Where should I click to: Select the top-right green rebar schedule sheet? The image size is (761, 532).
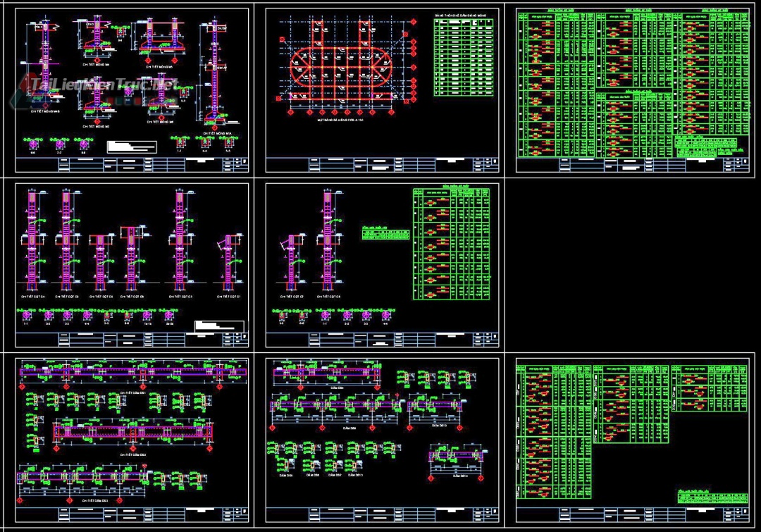coord(632,83)
